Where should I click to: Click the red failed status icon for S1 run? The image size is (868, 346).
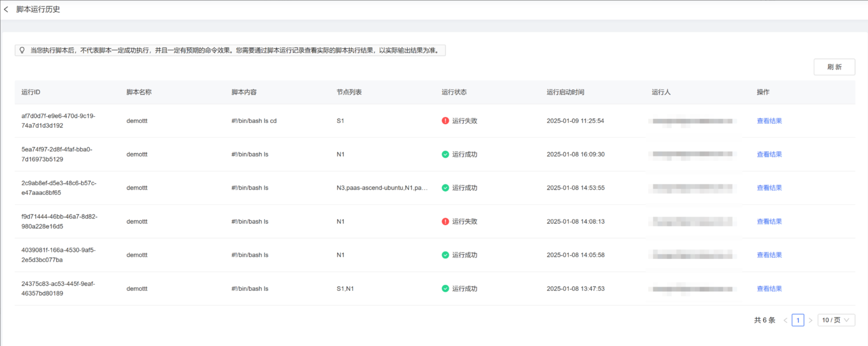[445, 121]
